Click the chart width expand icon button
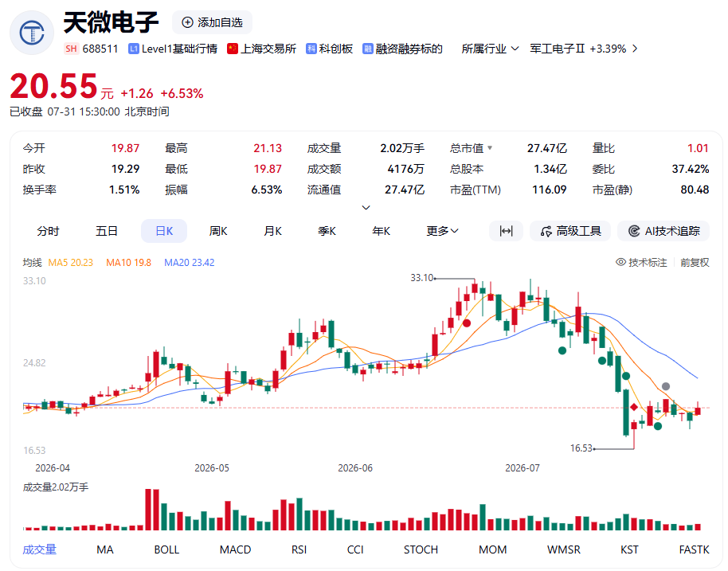This screenshot has height=571, width=728. 506,231
